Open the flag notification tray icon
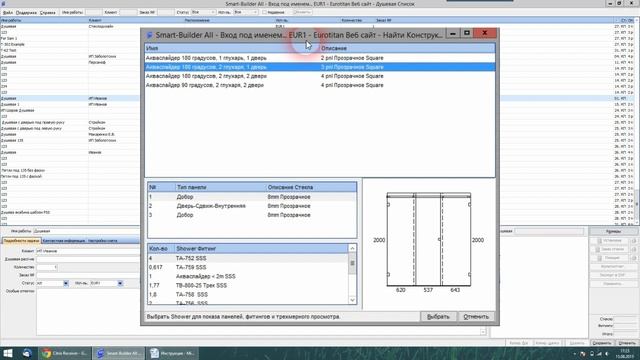 point(583,353)
